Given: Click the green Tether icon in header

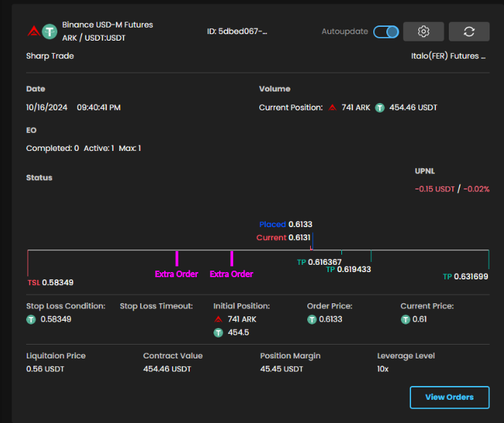Looking at the screenshot, I should click(49, 31).
